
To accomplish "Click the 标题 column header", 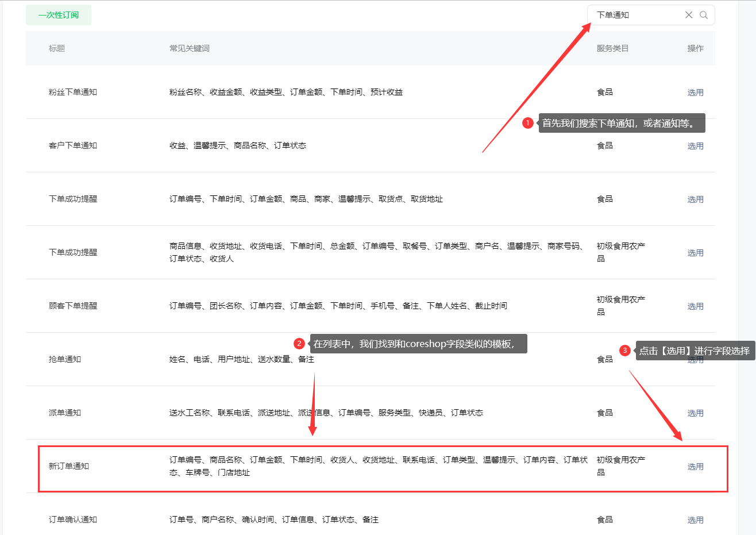I will [x=57, y=48].
